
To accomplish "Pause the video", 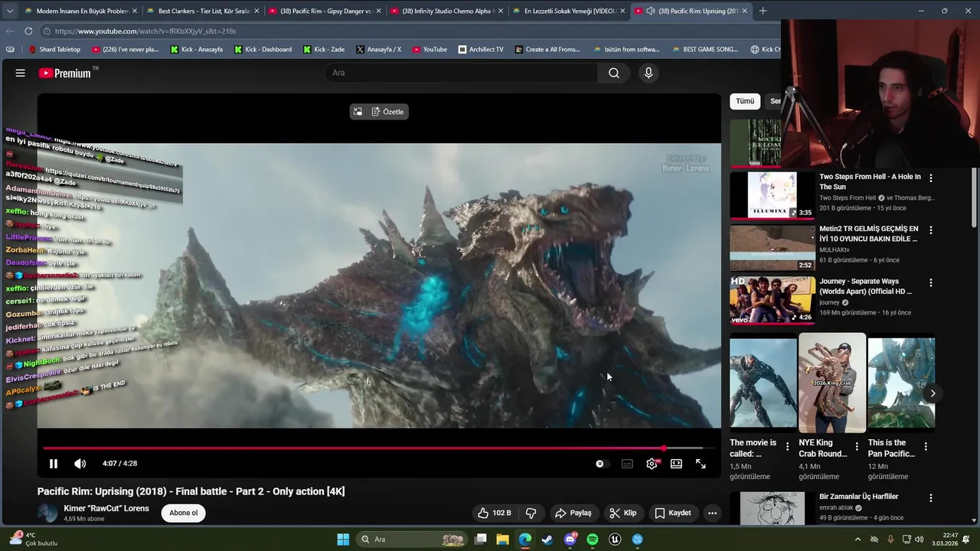I will 54,464.
